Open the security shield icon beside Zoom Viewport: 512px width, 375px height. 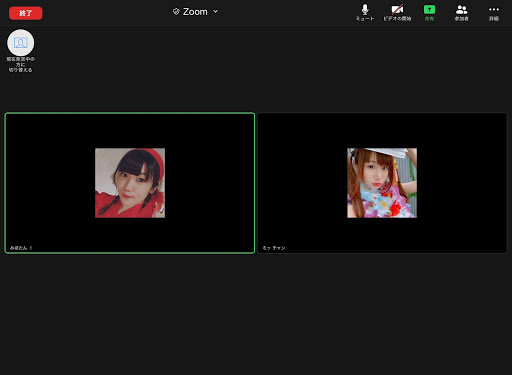pyautogui.click(x=176, y=12)
